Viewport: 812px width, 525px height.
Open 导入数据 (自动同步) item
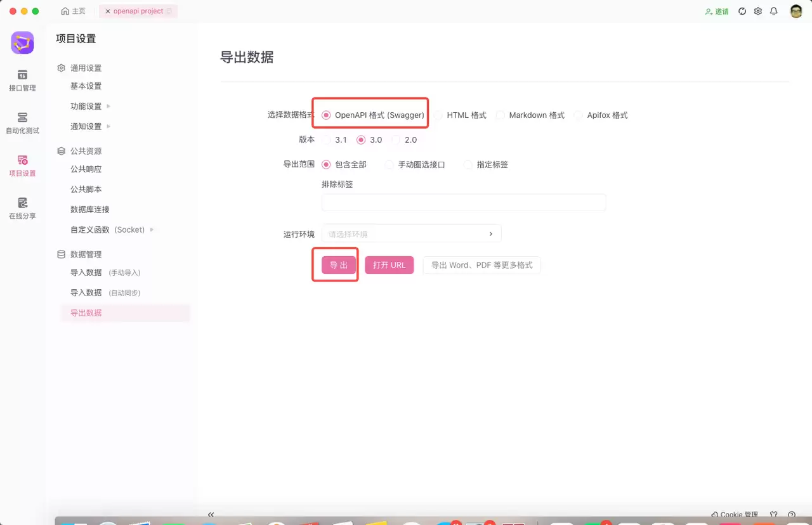coord(105,293)
